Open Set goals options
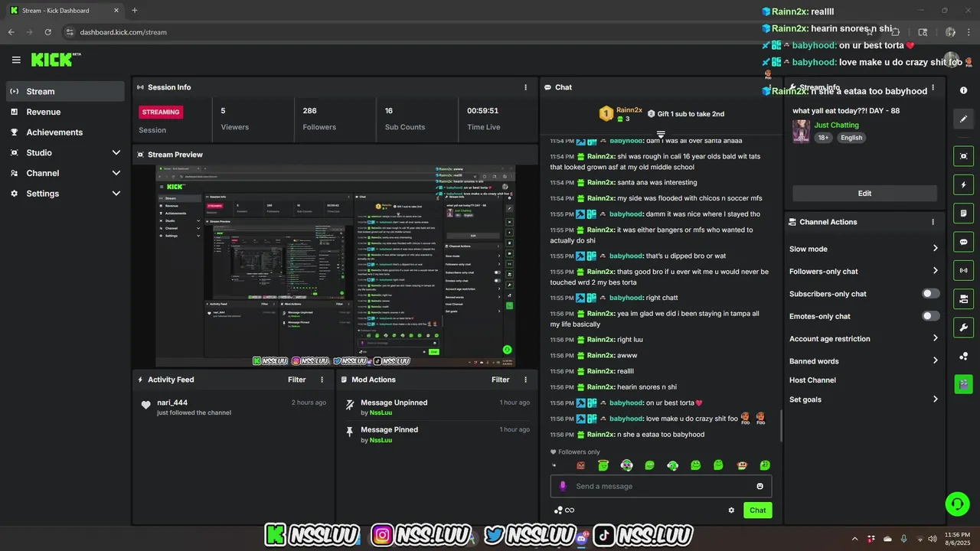Screen dimensions: 980x551 (864, 399)
